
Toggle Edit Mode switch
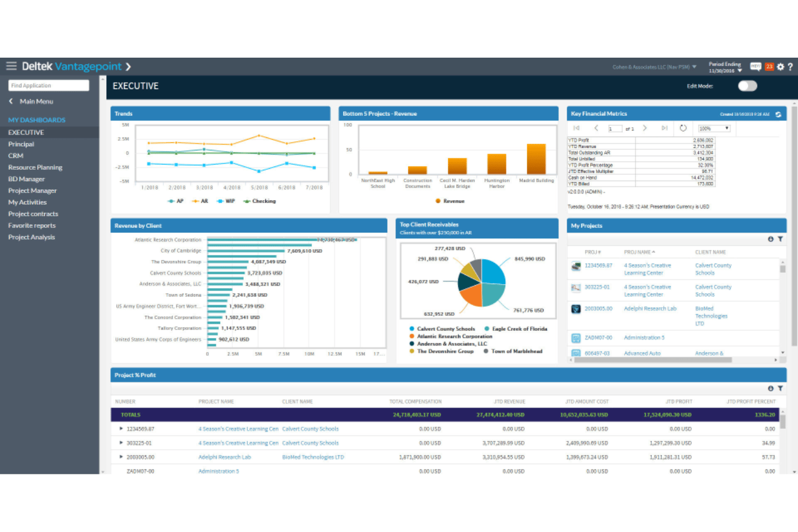pyautogui.click(x=747, y=86)
